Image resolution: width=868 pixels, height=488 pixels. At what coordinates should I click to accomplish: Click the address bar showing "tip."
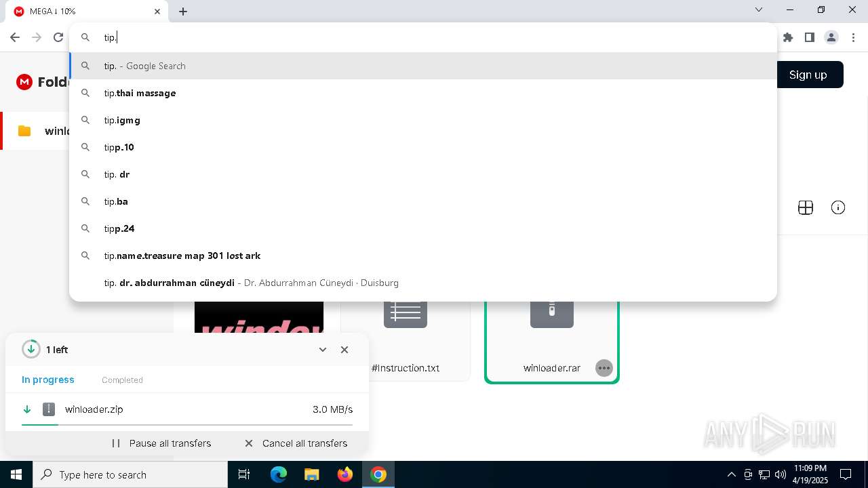point(423,37)
